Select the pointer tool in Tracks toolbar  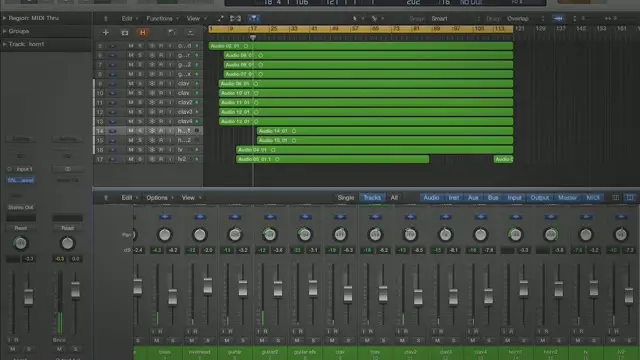pos(355,18)
